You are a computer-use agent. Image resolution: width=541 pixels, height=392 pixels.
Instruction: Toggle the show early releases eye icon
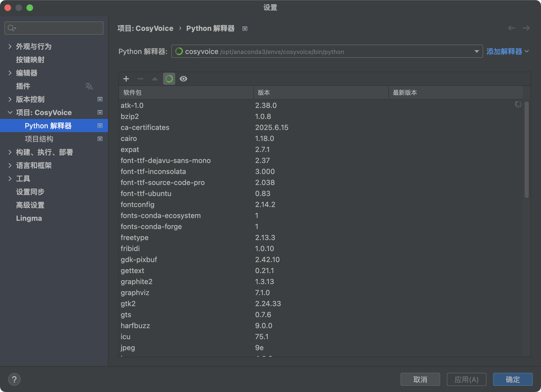[183, 79]
